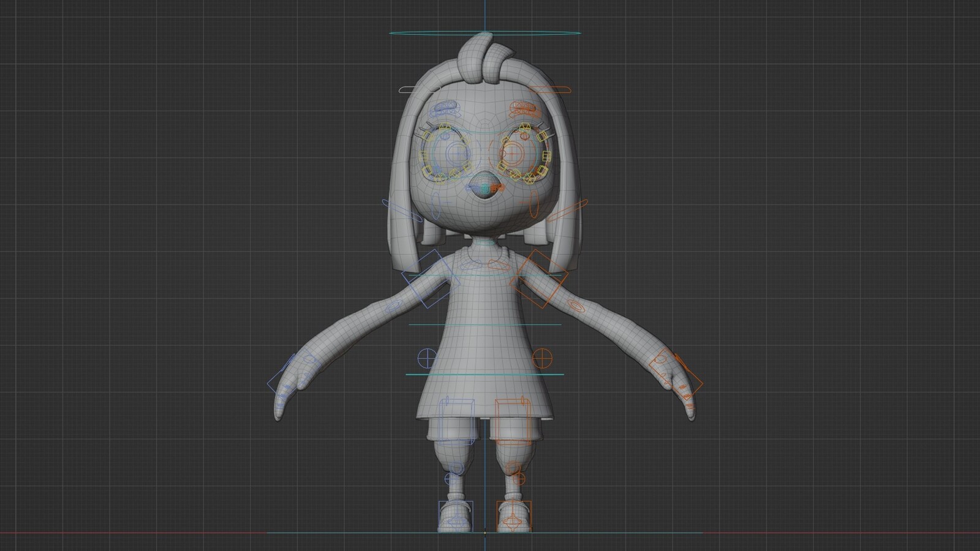Select the orange crosshair circle control beside the dress
The width and height of the screenshot is (980, 551).
[x=542, y=358]
